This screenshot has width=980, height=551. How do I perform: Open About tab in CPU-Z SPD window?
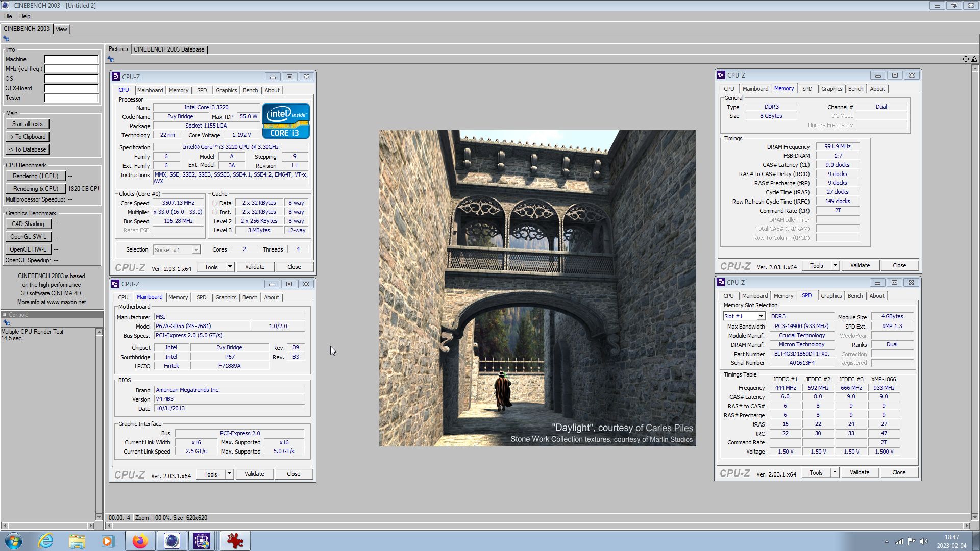click(877, 296)
